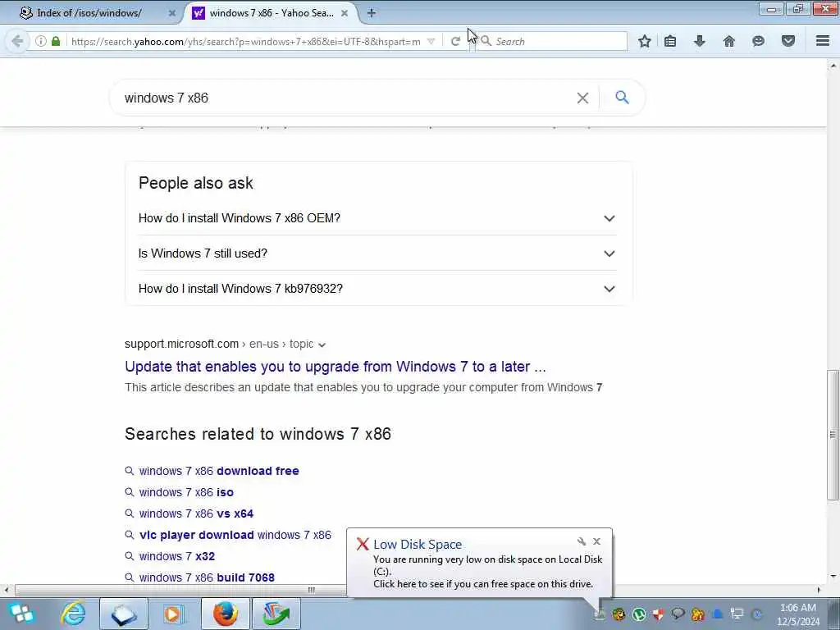Bookmark this page with the star icon
Screen dimensions: 840x630
[645, 41]
